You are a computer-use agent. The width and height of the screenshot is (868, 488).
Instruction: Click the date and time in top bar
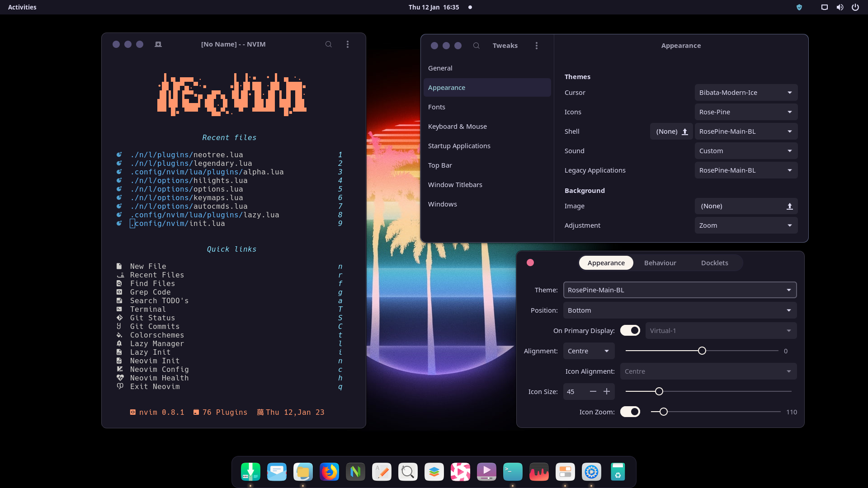click(434, 7)
